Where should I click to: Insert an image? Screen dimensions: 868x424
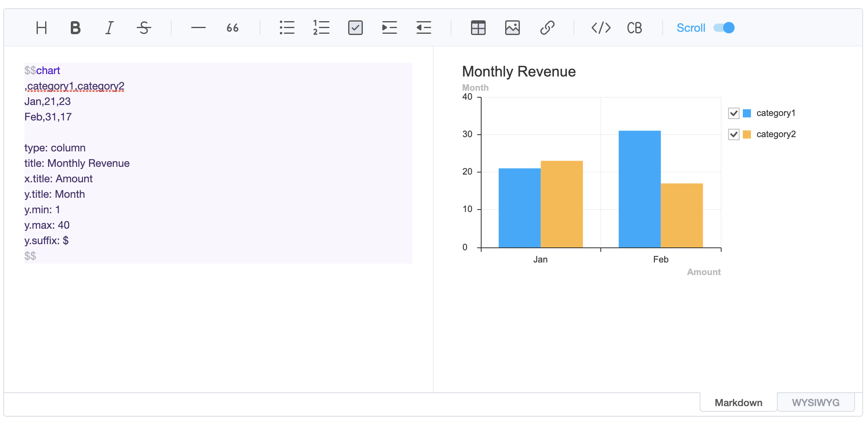[x=512, y=28]
